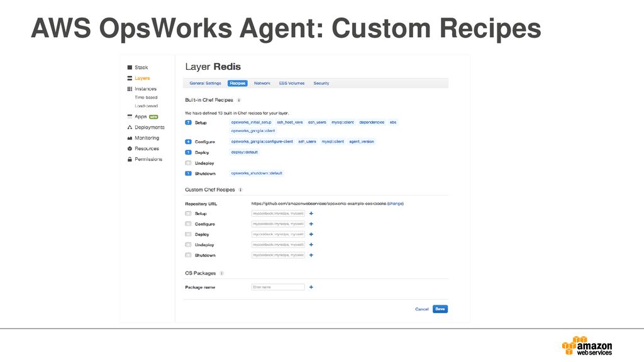Viewport: 644px width, 362px height.
Task: Click change link beside Repository URL
Action: pyautogui.click(x=396, y=204)
